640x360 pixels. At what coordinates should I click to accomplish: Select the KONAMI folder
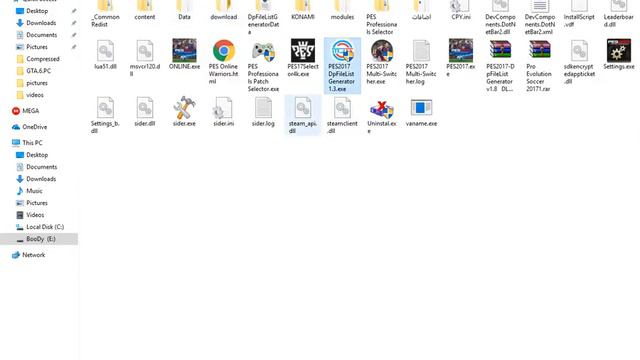point(303,10)
